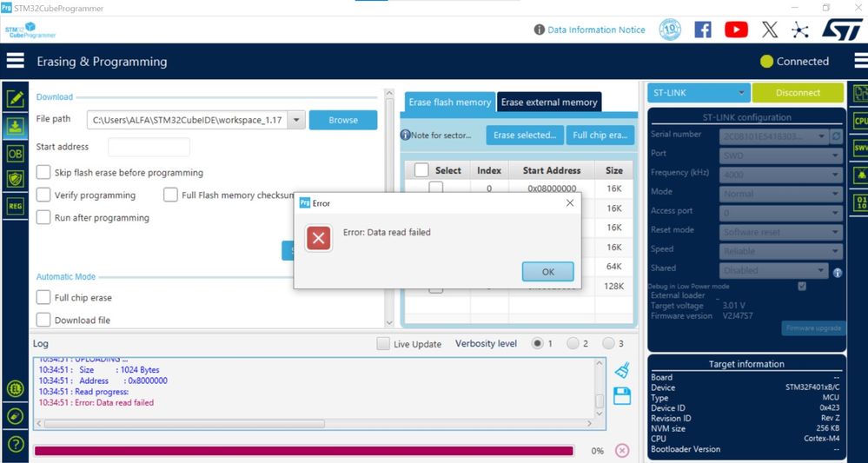The height and width of the screenshot is (463, 868).
Task: Save the log with the floppy disk icon
Action: click(x=622, y=396)
